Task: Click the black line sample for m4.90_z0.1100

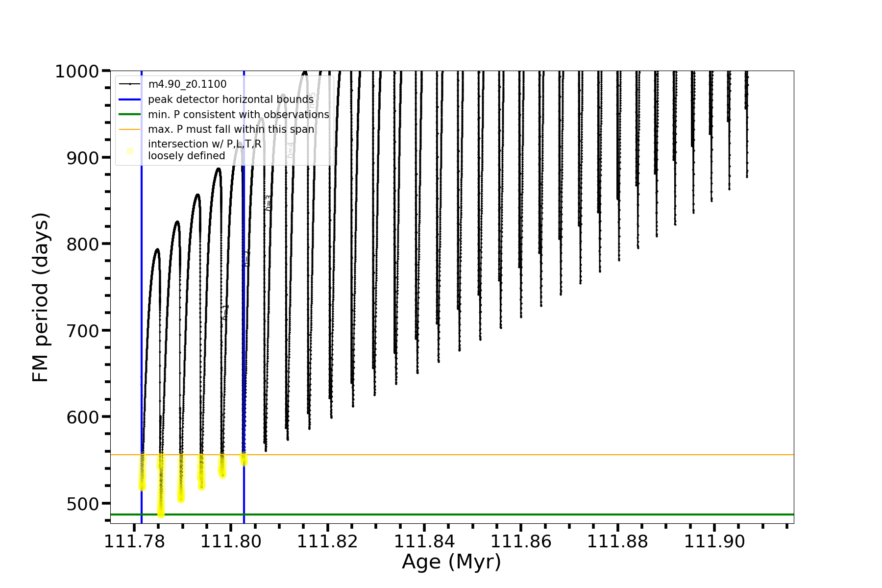Action: [x=130, y=84]
